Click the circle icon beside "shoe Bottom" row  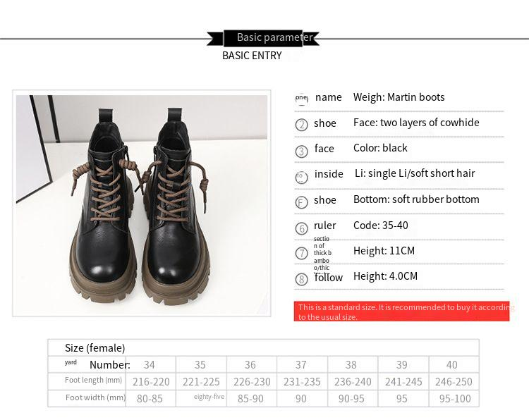pyautogui.click(x=301, y=202)
